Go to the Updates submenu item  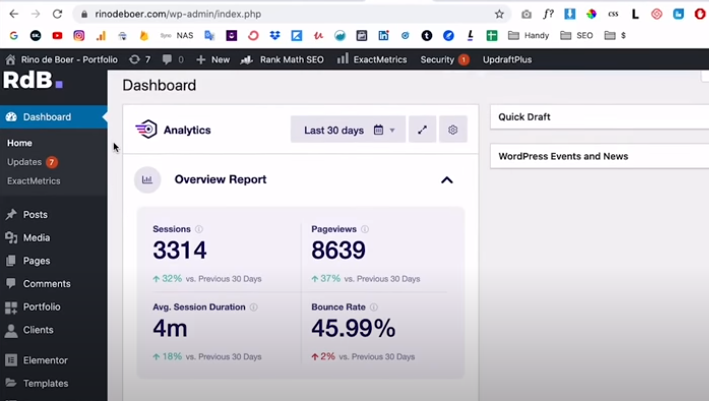pyautogui.click(x=24, y=162)
